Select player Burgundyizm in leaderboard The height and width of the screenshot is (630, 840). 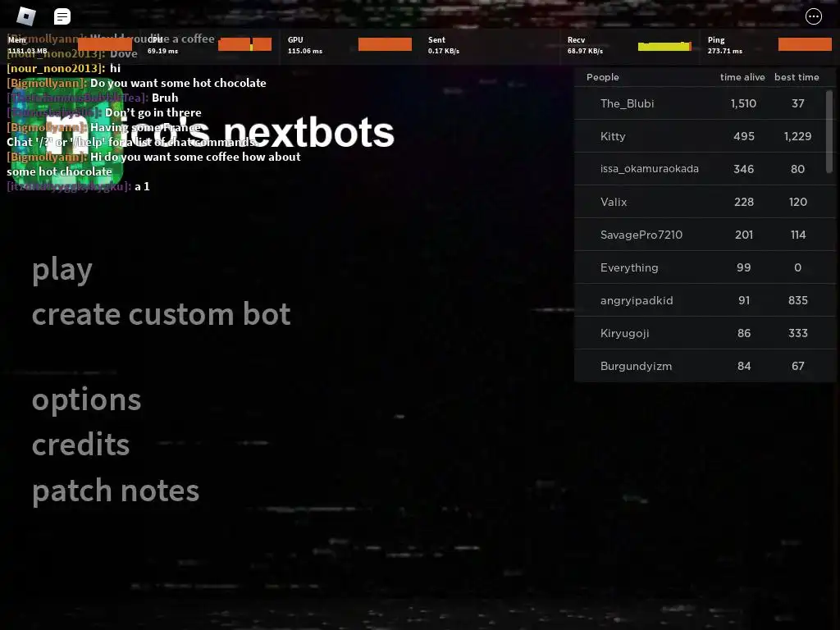coord(705,366)
